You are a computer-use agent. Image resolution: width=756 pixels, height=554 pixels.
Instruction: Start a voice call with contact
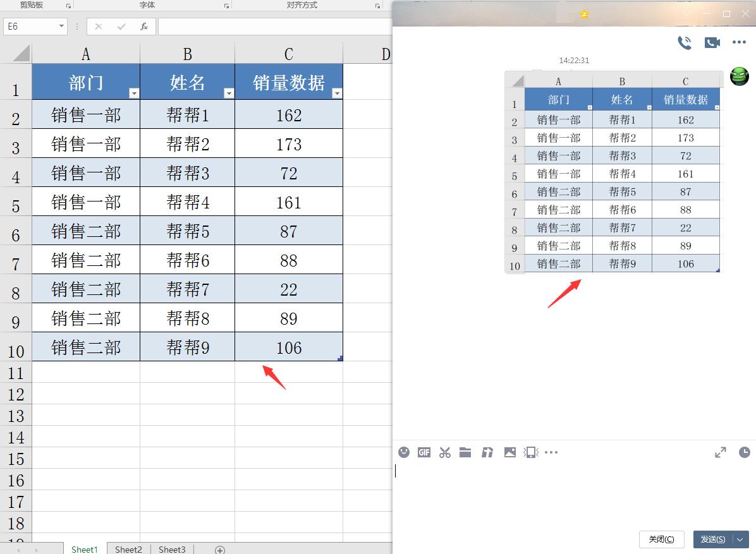pos(685,43)
